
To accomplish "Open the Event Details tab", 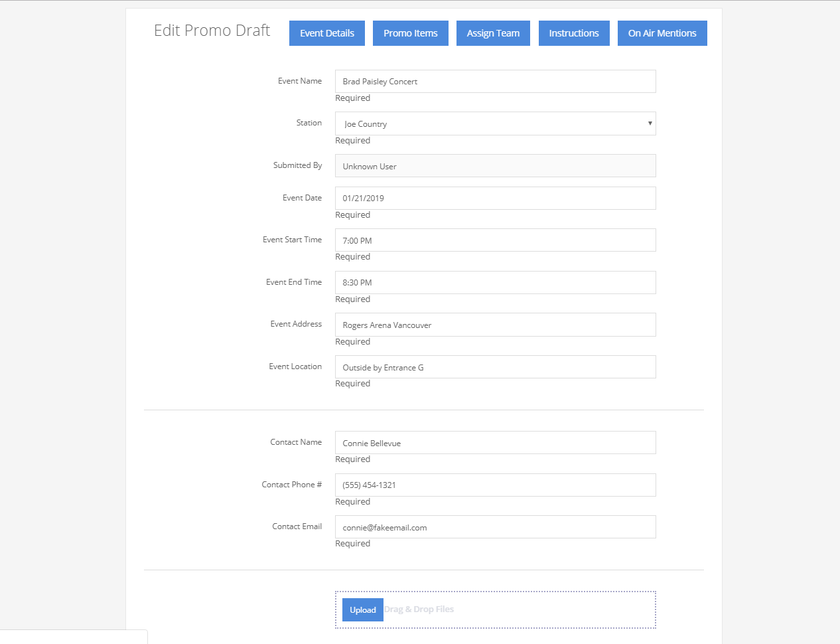I will (x=326, y=33).
